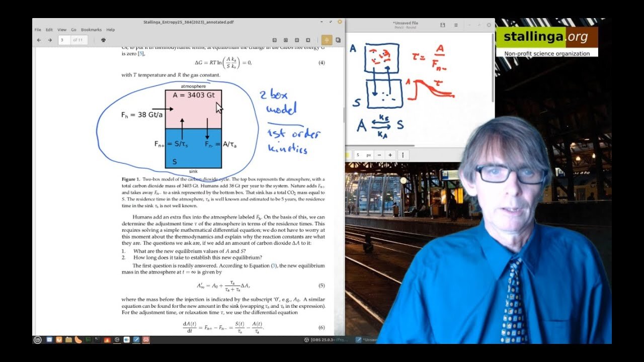Image resolution: width=644 pixels, height=362 pixels.
Task: Click citation link [5] in the text
Action: point(141,53)
